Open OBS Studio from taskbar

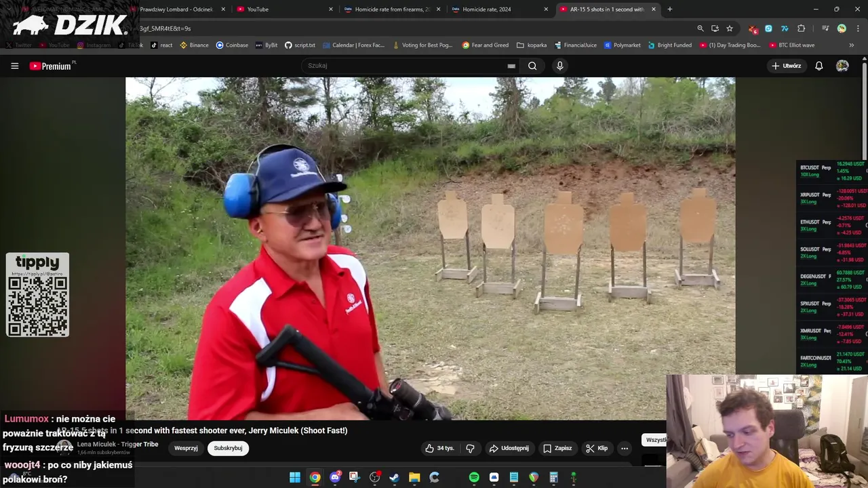[x=374, y=478]
